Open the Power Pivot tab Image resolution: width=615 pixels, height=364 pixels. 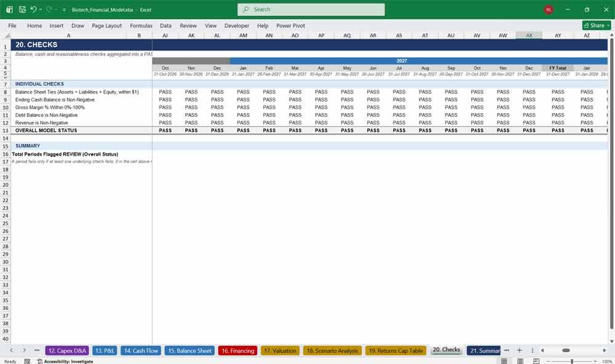coord(290,25)
